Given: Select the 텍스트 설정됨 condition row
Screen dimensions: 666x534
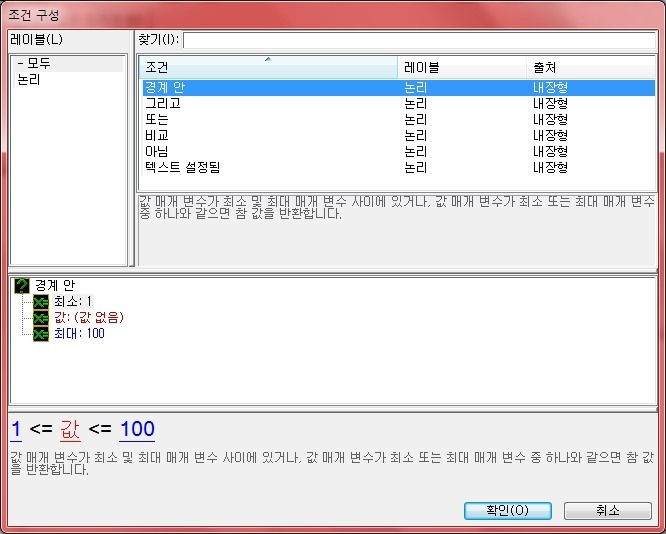Looking at the screenshot, I should [398, 167].
